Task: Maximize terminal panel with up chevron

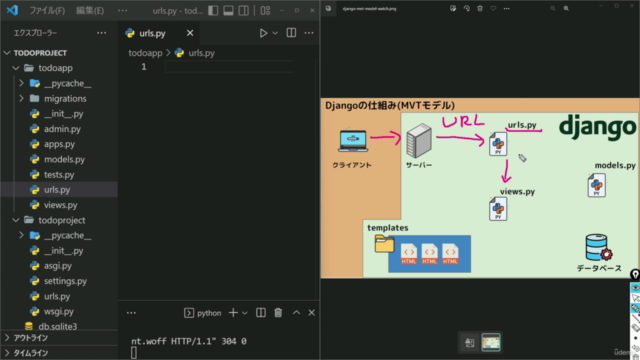Action: [x=296, y=313]
